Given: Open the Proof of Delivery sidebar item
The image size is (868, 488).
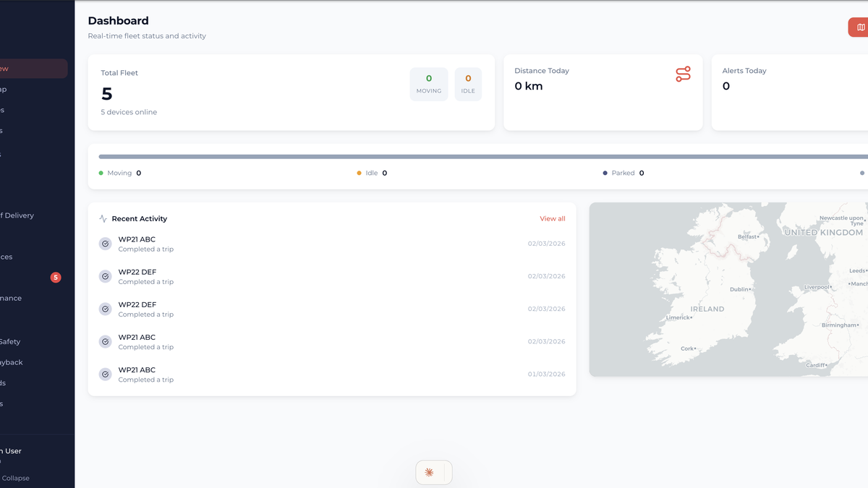Looking at the screenshot, I should (x=17, y=215).
